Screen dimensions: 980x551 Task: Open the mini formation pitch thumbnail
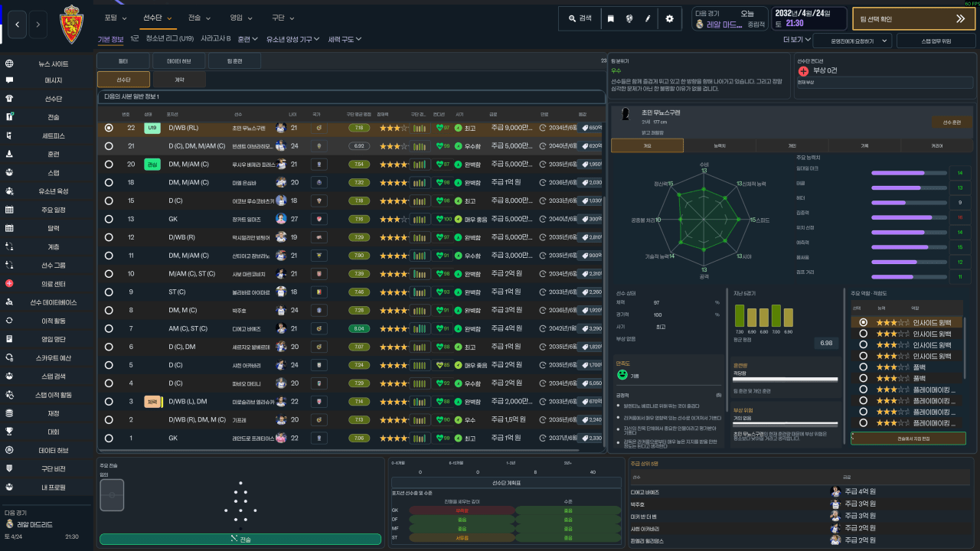point(112,494)
